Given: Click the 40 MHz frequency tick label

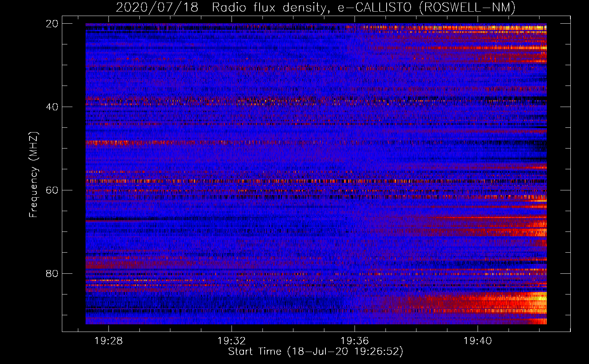Looking at the screenshot, I should [52, 107].
